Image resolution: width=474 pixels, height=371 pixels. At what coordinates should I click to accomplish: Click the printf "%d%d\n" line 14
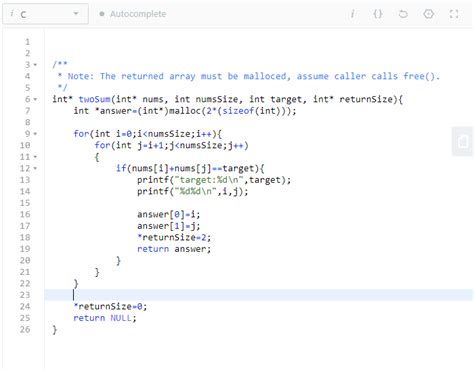coord(193,191)
